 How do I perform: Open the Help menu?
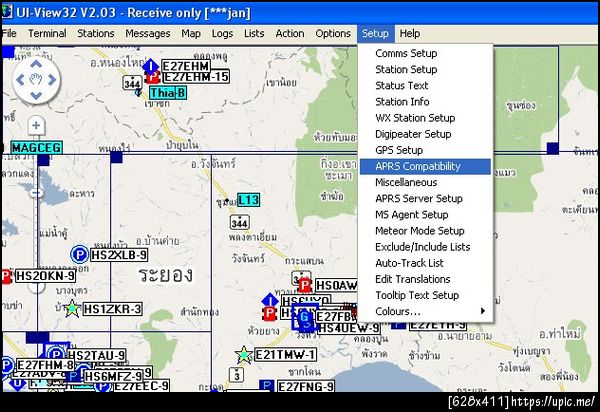410,34
